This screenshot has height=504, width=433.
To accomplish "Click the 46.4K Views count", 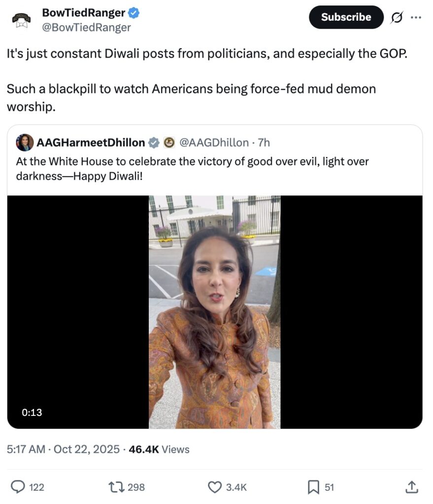I will click(159, 449).
